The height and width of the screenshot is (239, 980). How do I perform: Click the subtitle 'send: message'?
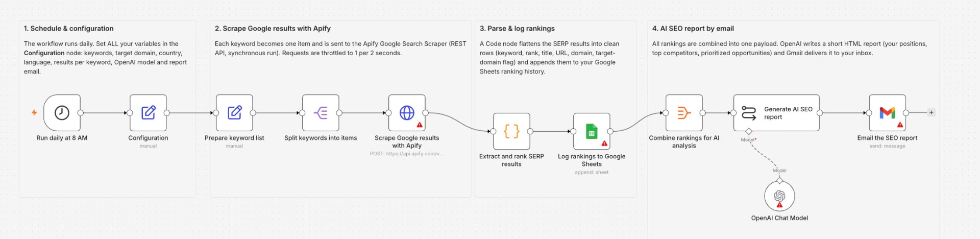tap(887, 146)
